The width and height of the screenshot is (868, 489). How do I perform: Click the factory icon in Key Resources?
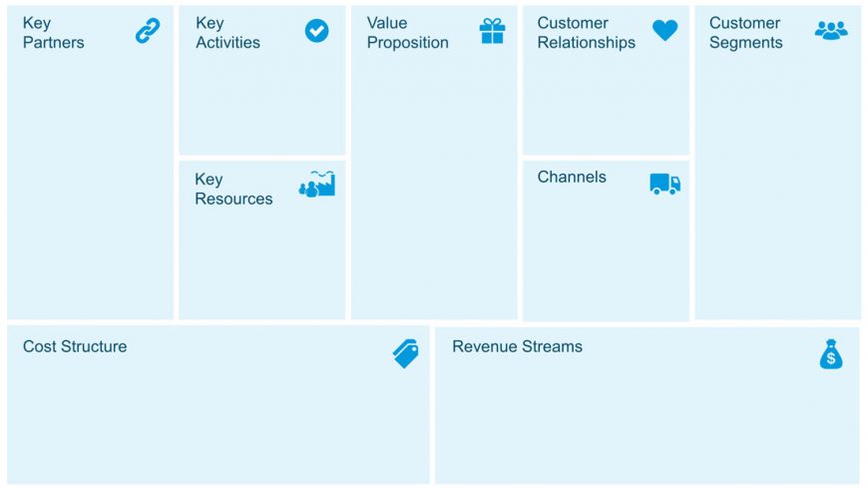point(317,184)
